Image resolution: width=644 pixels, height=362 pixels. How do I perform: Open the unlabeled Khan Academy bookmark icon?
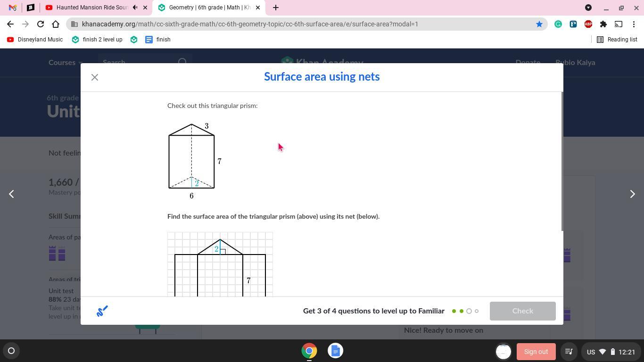(134, 40)
